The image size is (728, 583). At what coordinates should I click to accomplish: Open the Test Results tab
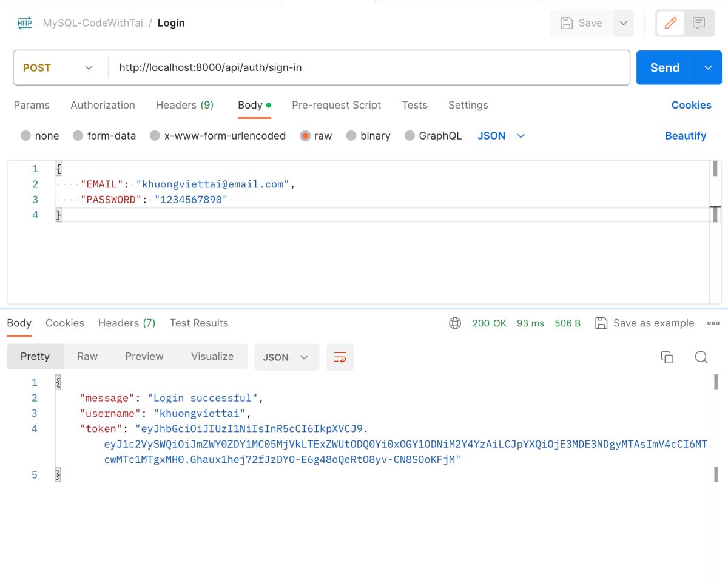click(199, 323)
